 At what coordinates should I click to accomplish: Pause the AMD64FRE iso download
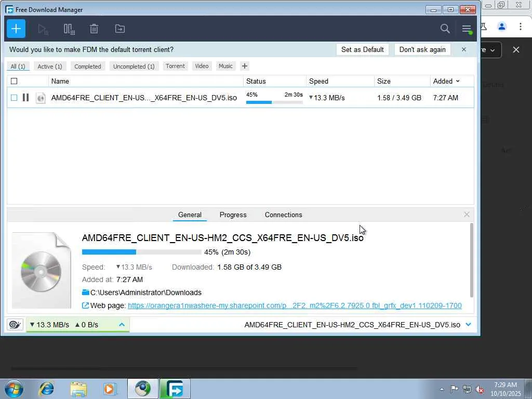point(25,97)
